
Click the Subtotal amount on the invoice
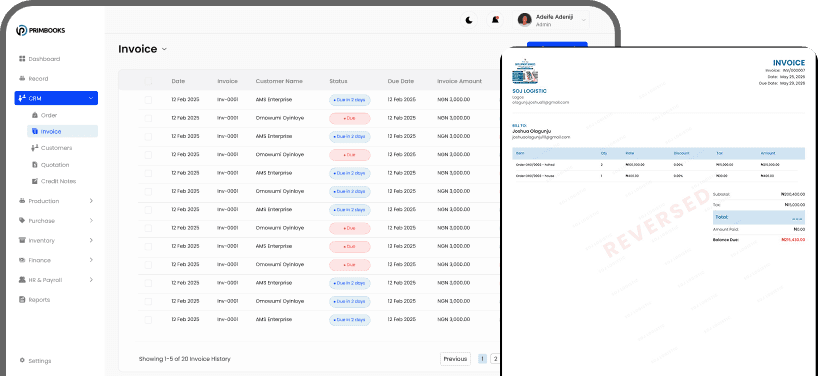tap(793, 194)
